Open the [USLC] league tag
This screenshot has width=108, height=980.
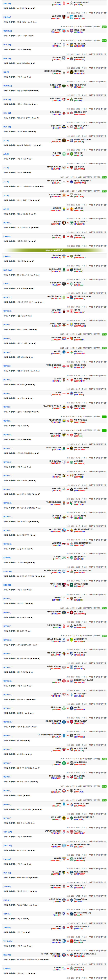(6, 72)
